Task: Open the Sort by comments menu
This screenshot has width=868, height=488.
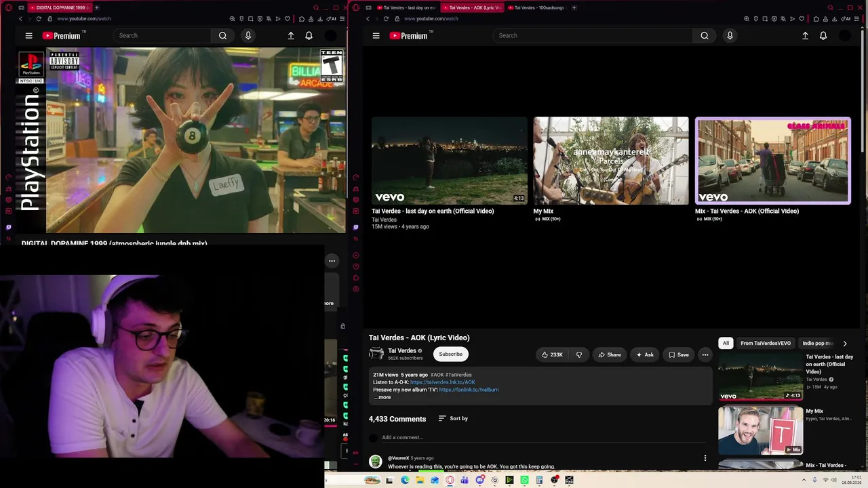Action: point(453,419)
